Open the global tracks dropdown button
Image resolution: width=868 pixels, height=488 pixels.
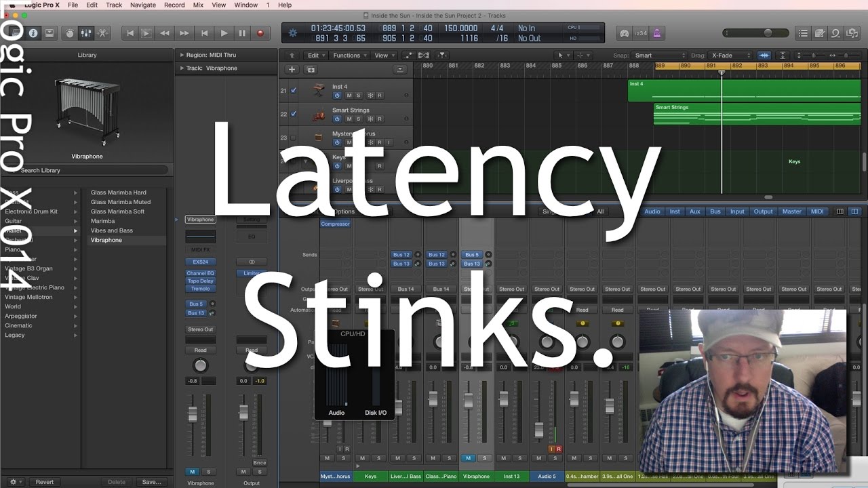(400, 69)
